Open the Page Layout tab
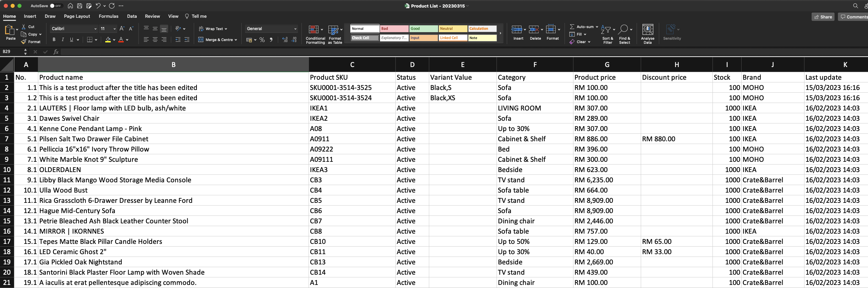 pos(77,16)
